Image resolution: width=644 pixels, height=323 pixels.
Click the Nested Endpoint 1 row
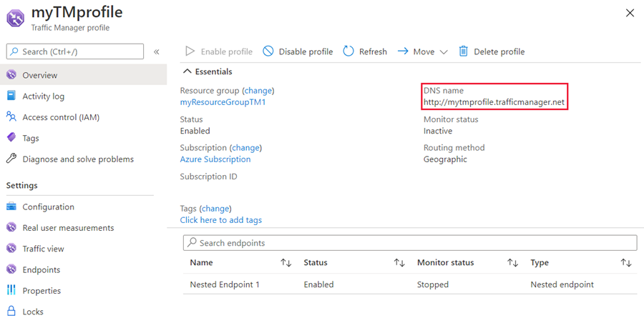225,284
